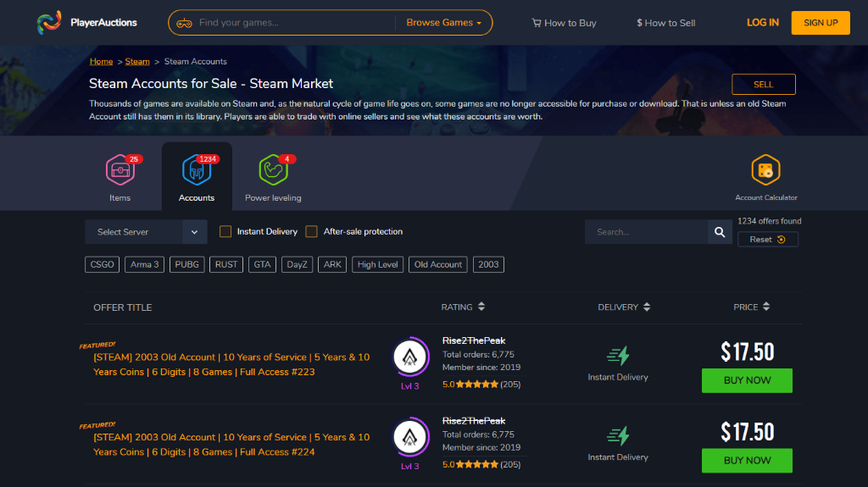Filter by GTA tag

pos(262,264)
